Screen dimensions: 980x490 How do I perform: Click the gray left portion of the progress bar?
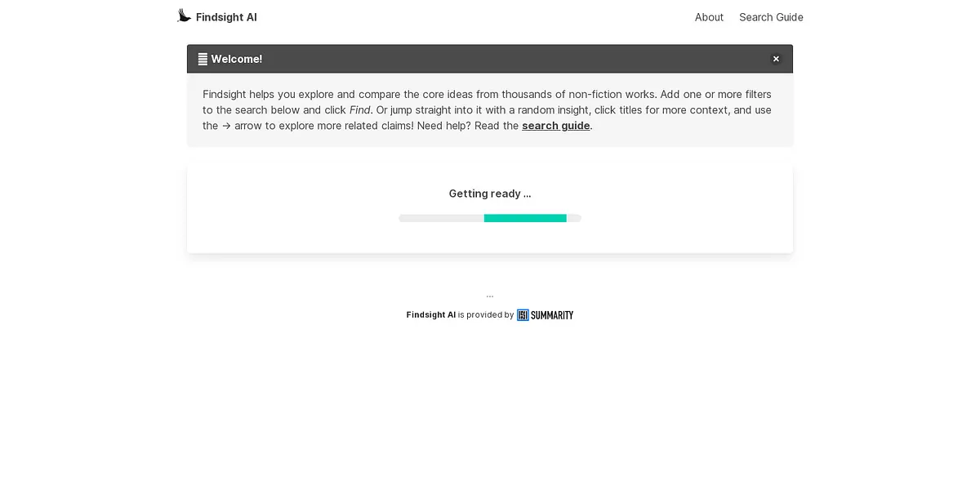[x=441, y=218]
